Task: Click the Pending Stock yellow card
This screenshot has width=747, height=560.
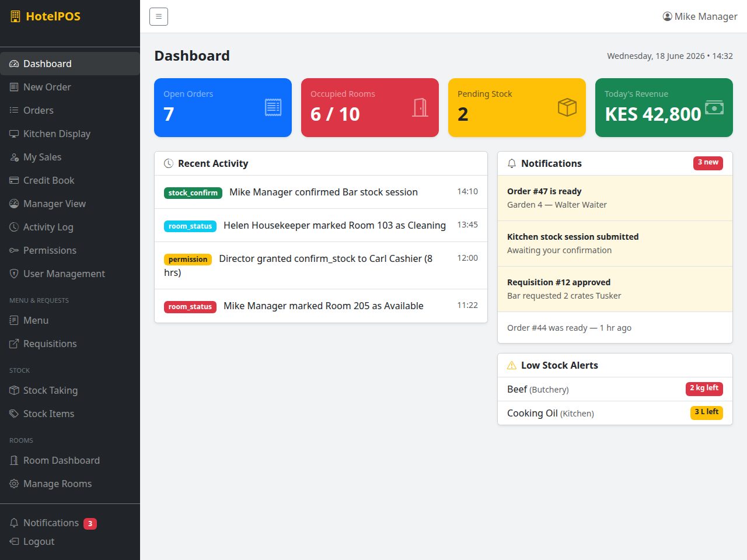Action: click(x=517, y=107)
